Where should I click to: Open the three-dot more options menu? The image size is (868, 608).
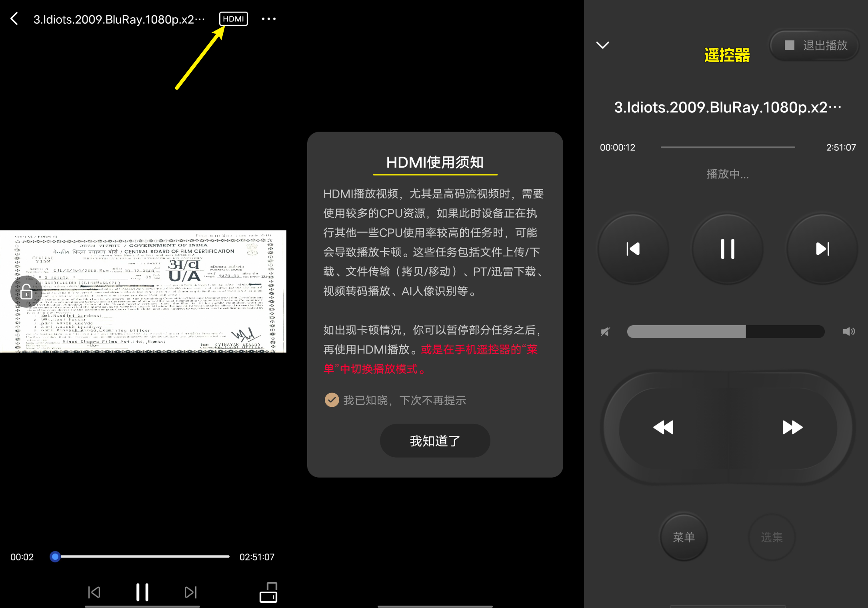(x=268, y=19)
